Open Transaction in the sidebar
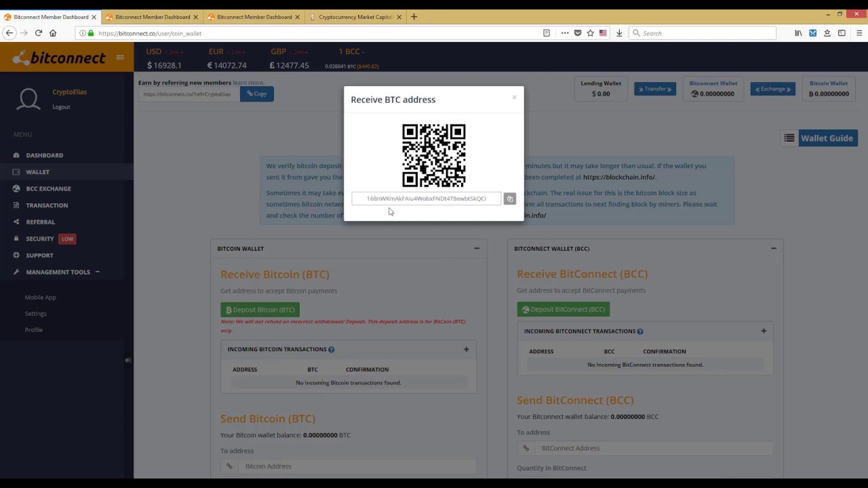Screen dimensions: 868x488 [47, 205]
